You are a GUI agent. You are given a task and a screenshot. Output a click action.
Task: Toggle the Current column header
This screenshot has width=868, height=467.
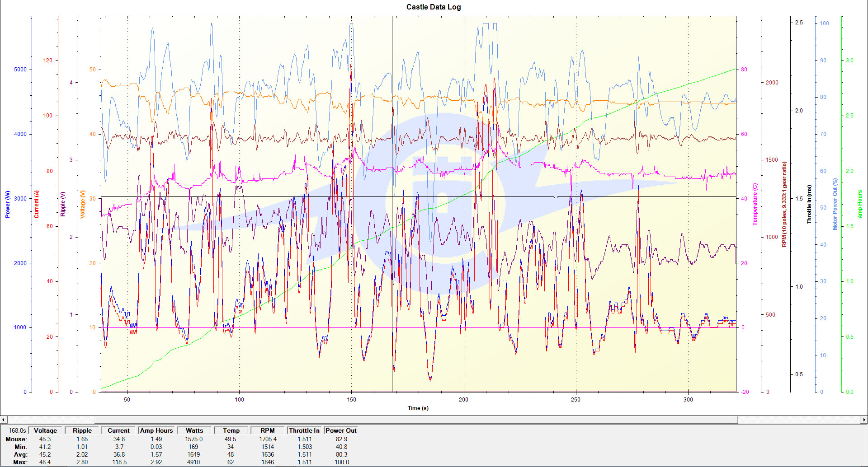[118, 430]
